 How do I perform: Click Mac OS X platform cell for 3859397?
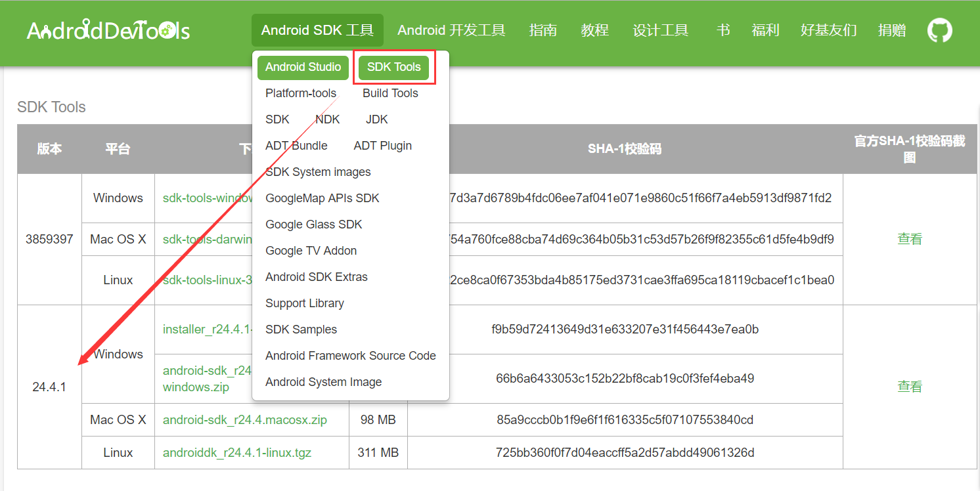[x=118, y=239]
